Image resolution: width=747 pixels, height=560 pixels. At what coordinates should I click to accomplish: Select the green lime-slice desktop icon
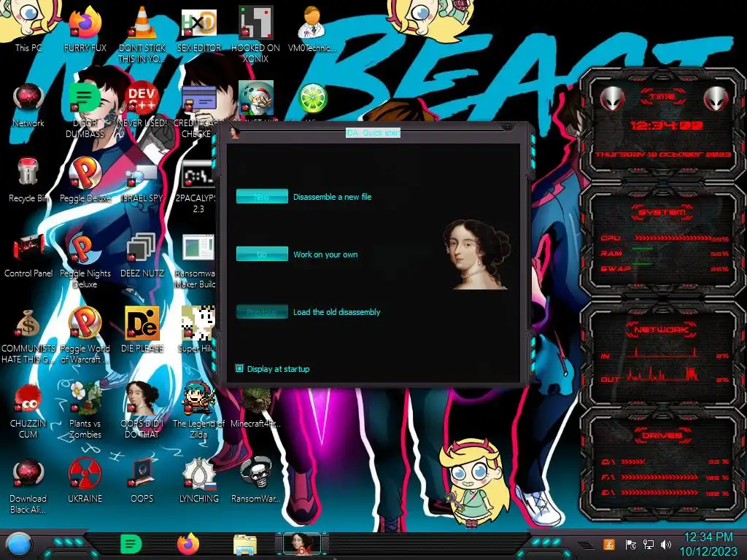312,99
